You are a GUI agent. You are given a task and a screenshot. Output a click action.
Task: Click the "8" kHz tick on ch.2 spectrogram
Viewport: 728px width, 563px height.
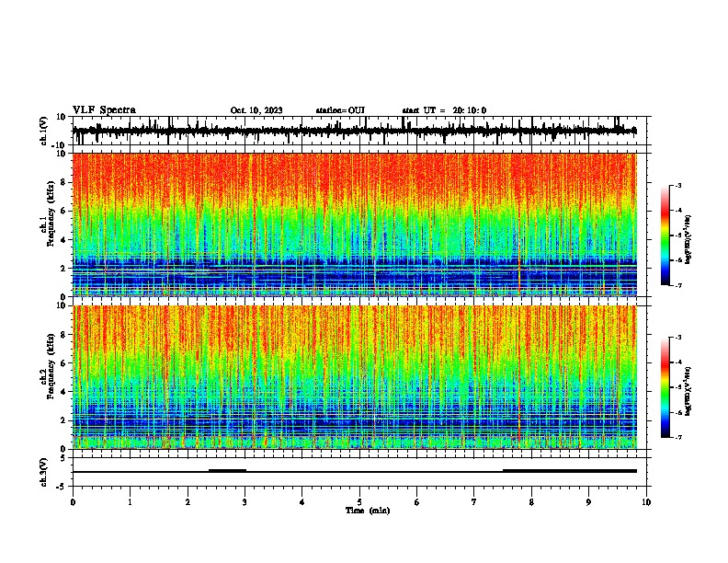click(x=63, y=335)
